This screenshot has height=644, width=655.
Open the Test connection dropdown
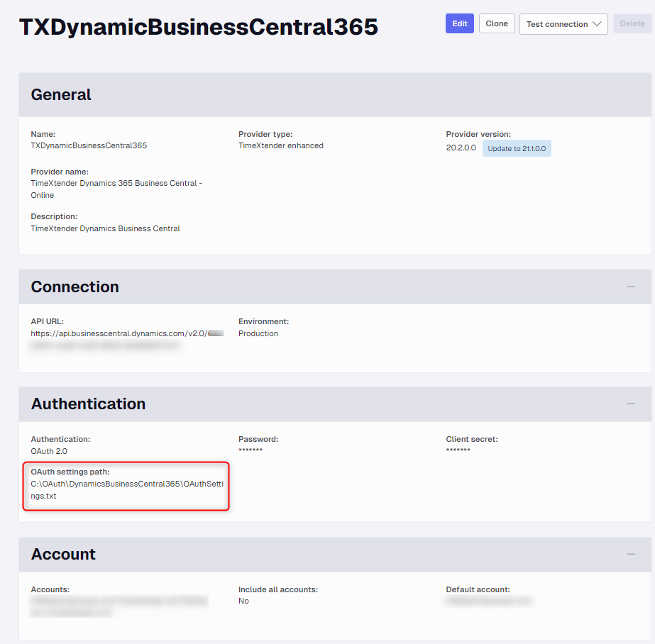coord(563,24)
